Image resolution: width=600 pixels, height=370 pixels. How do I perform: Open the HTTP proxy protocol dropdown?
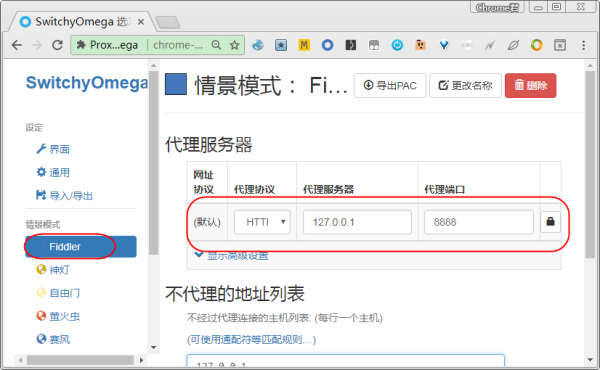262,222
